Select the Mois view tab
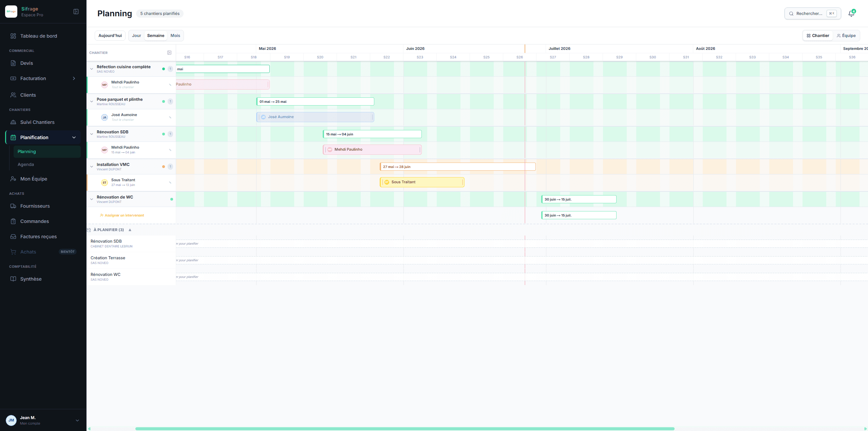 point(175,36)
